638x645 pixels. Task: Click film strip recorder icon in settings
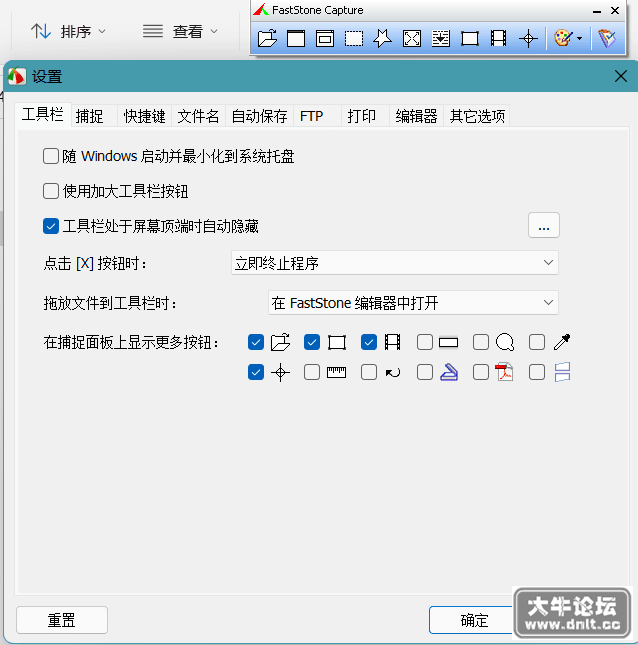click(393, 342)
